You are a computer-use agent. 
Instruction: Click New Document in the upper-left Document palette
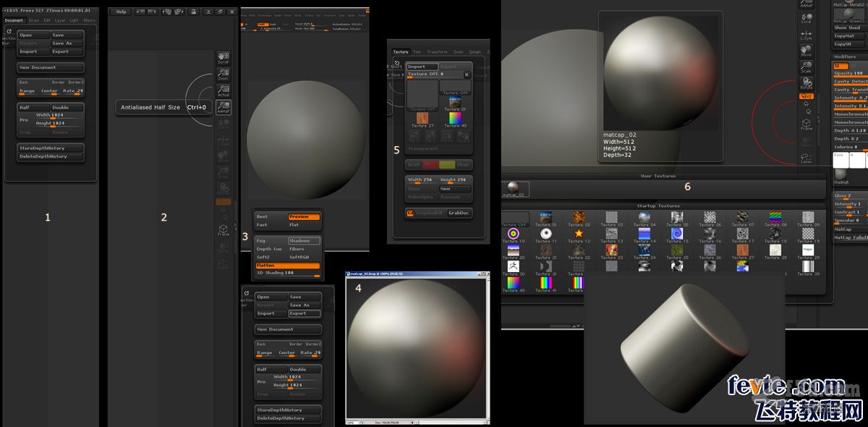[51, 67]
